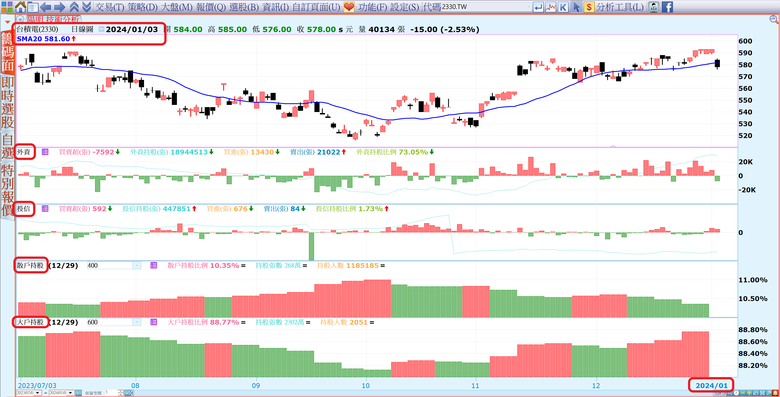This screenshot has width=780, height=397.
Task: Click the 台積電(2330) stock name
Action: pyautogui.click(x=37, y=29)
